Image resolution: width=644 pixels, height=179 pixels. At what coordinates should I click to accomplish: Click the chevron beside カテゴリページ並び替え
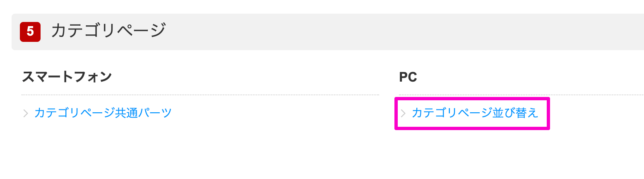[x=403, y=113]
